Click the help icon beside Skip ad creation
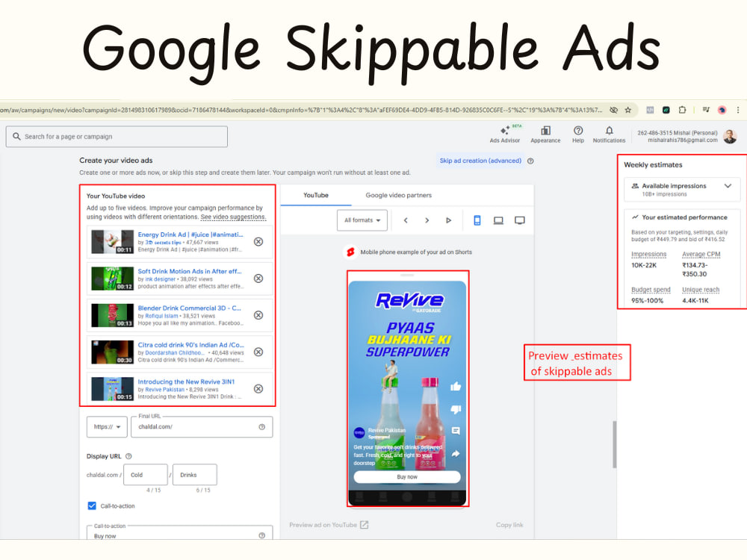 (530, 161)
